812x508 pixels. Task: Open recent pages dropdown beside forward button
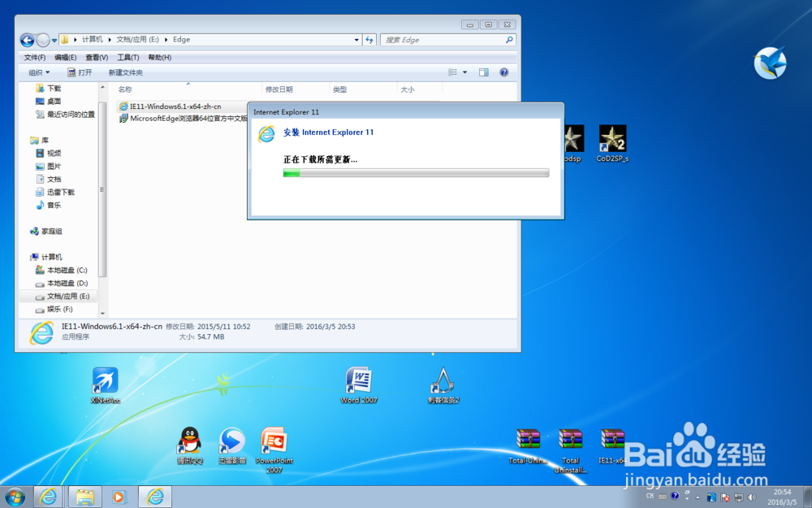(x=54, y=41)
